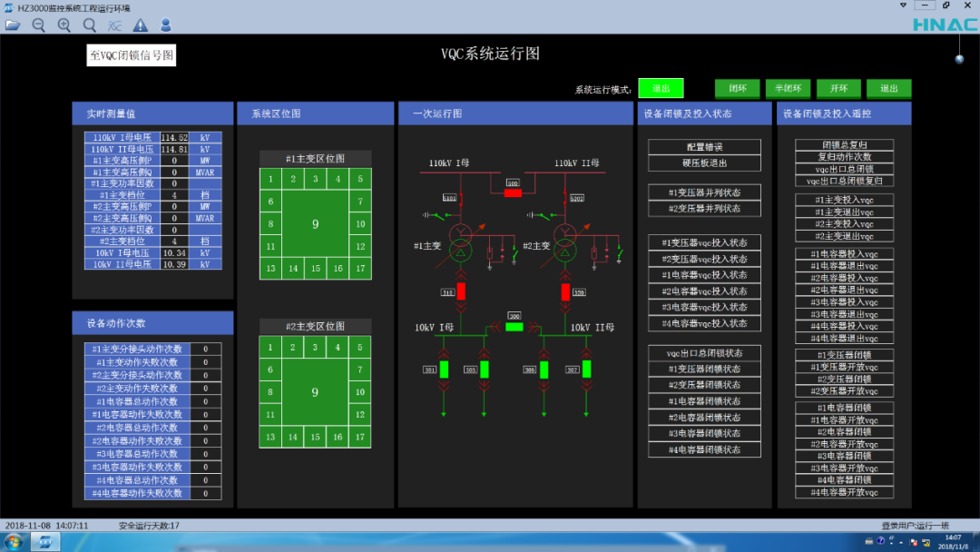
Task: Click the zoom in magnifier icon
Action: pos(64,25)
